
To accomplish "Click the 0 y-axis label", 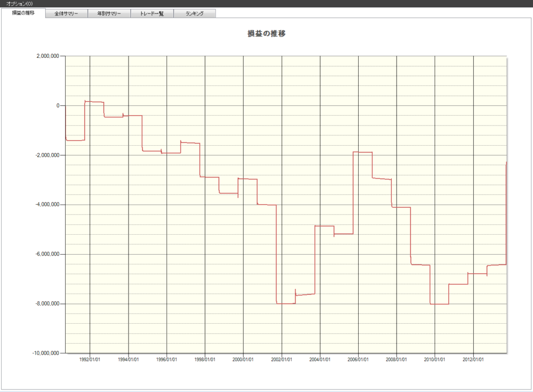I will [58, 106].
